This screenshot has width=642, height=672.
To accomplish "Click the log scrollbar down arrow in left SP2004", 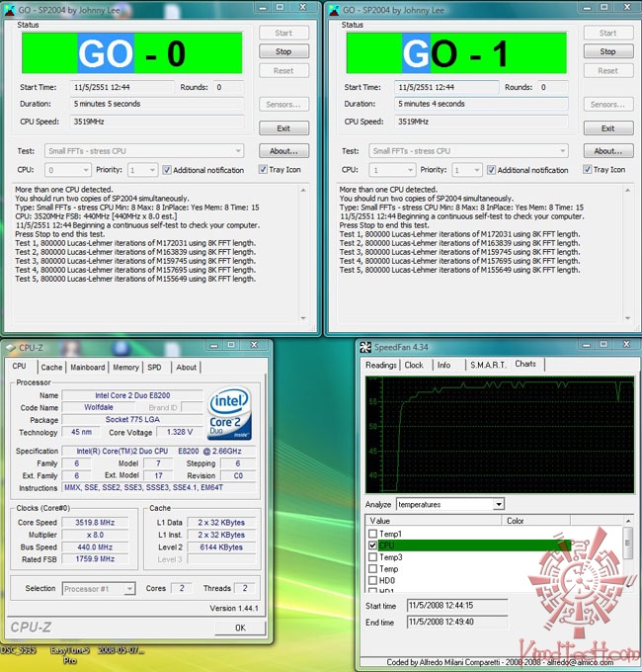I will point(303,318).
